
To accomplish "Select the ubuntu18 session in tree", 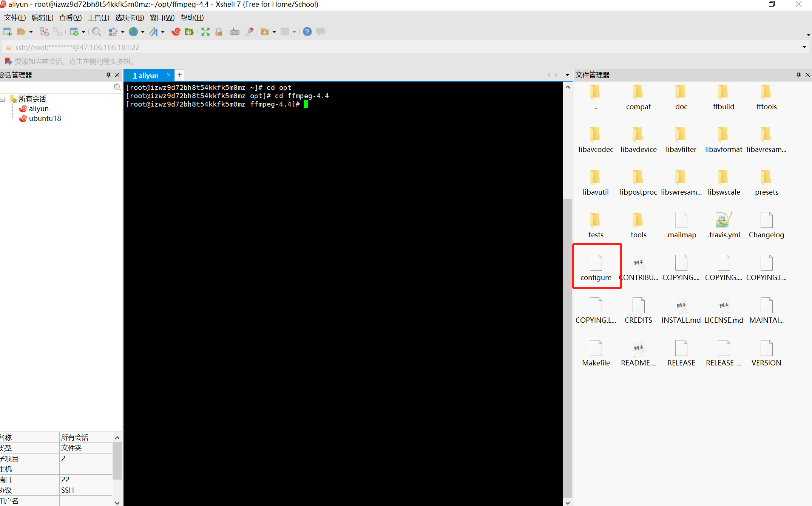I will tap(45, 119).
